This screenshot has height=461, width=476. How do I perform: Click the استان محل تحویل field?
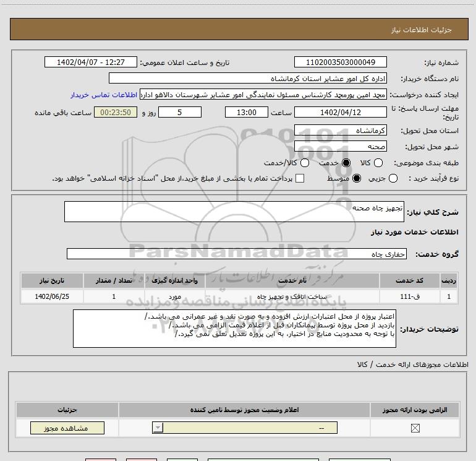tap(340, 131)
